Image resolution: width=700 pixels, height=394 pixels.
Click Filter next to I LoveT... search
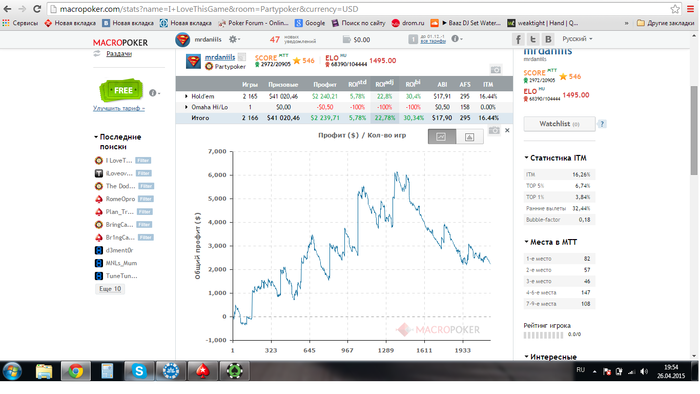point(143,161)
